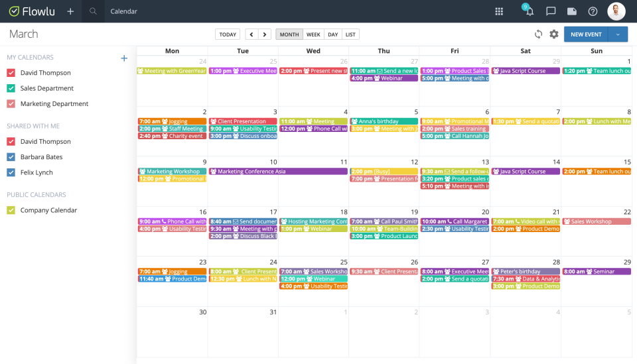637x364 pixels.
Task: Open the search magnifier icon
Action: (x=93, y=11)
